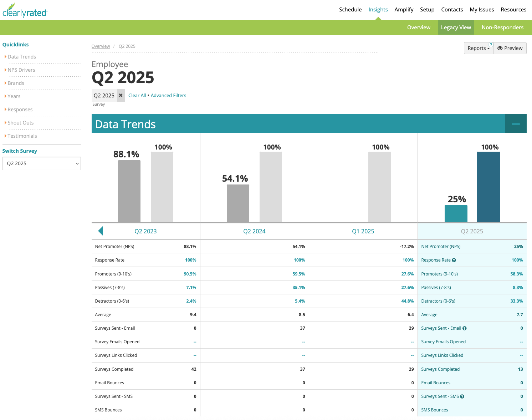
Task: Select the Q1 2025 column header
Action: click(363, 231)
